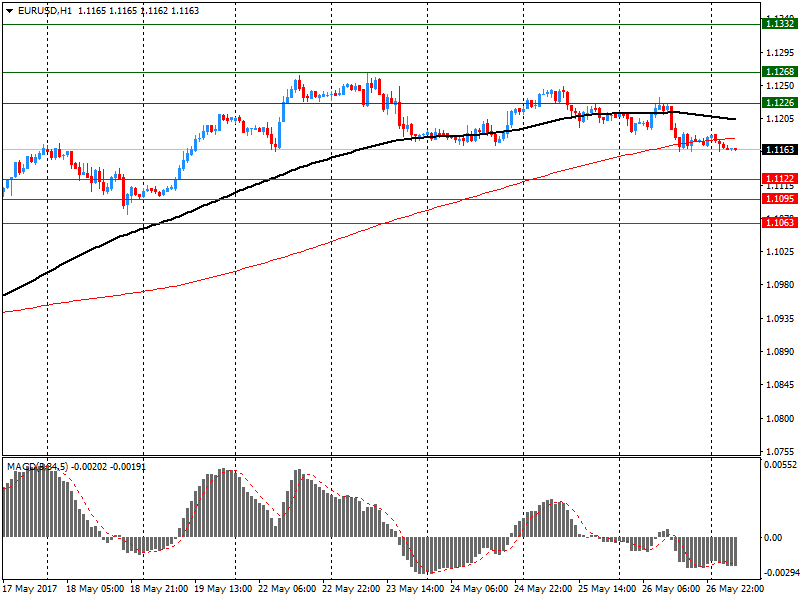Click the 1.0800 price scale value
Image resolution: width=800 pixels, height=600 pixels.
781,418
